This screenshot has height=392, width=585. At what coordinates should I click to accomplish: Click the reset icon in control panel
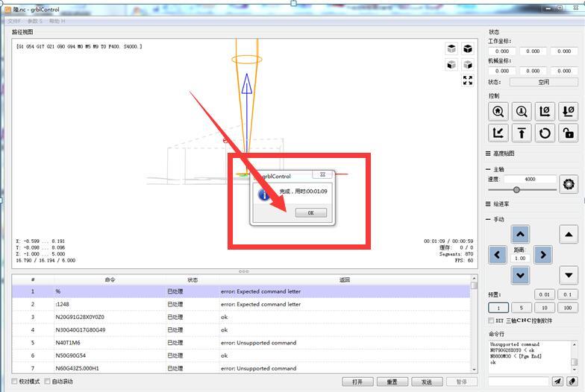point(545,133)
